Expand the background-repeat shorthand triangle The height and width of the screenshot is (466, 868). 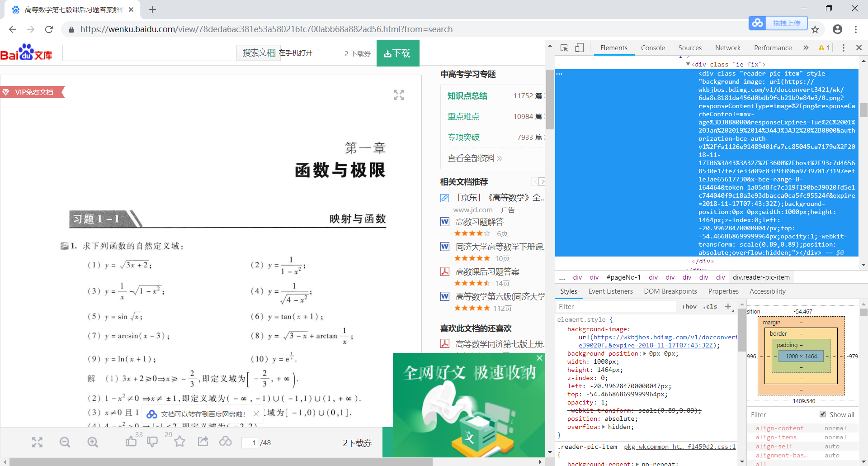point(637,463)
